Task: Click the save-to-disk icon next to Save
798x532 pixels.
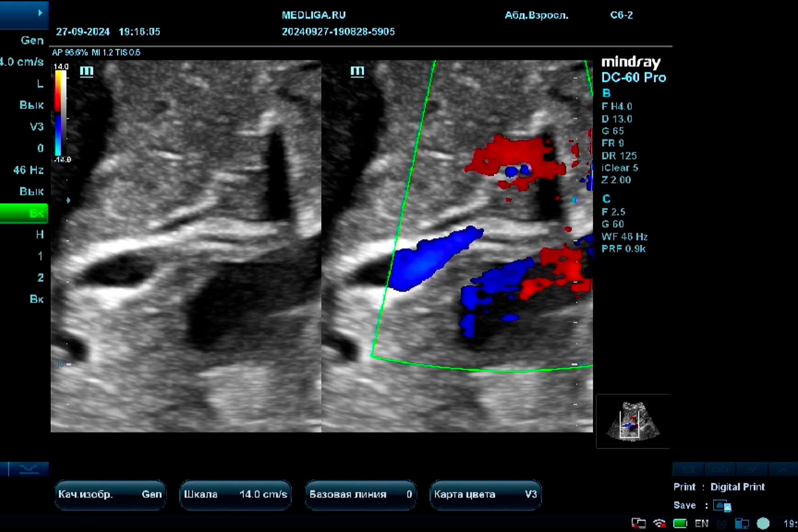Action: [722, 505]
